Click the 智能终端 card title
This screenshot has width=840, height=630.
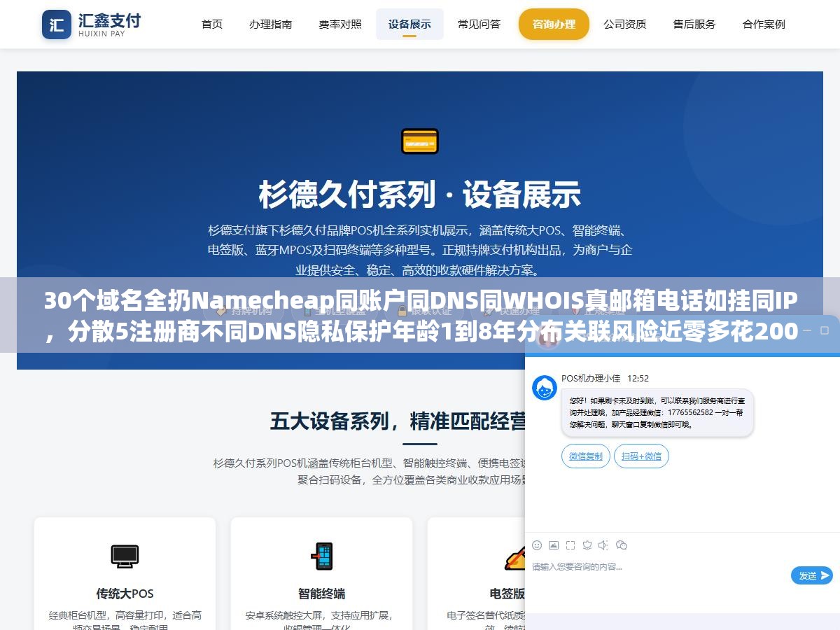pyautogui.click(x=322, y=594)
